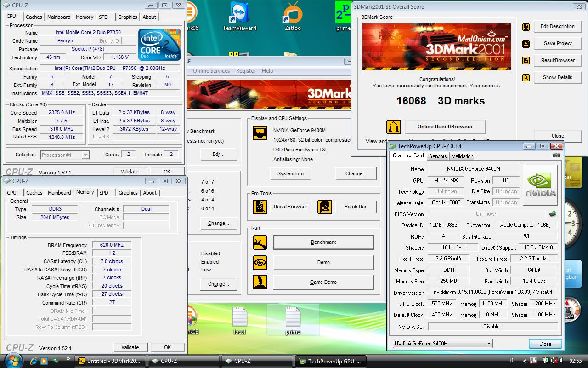Click the monitor icon in Display and CPU Settings
588x368 pixels.
(260, 133)
